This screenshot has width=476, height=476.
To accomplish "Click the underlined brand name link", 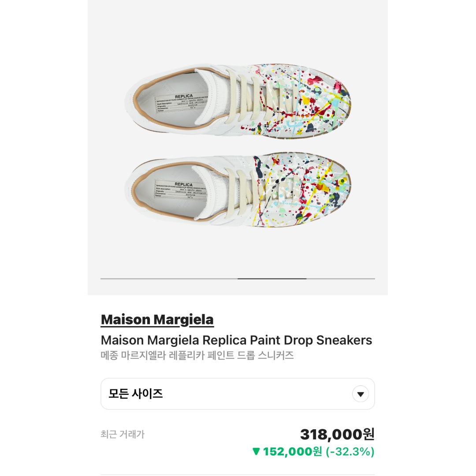I will [x=157, y=319].
